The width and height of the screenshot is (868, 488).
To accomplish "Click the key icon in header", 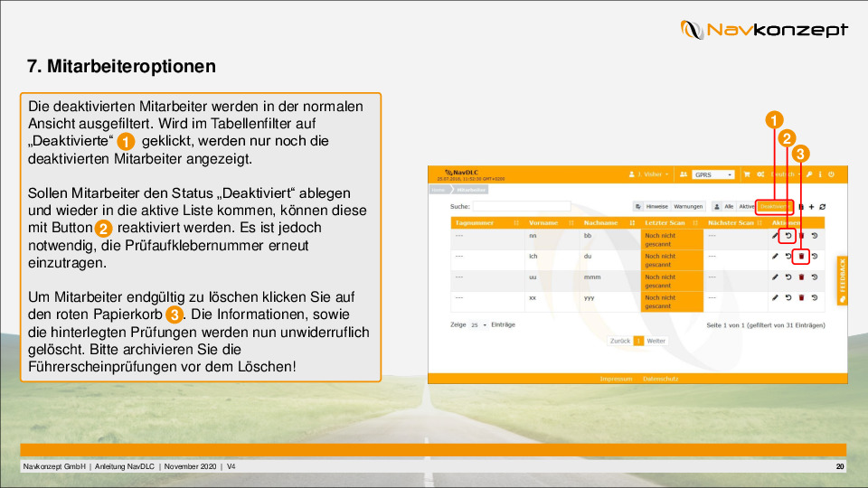I will coord(809,174).
